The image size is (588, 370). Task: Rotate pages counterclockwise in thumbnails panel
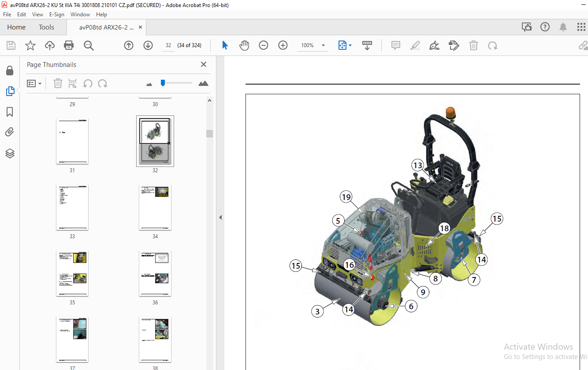click(88, 83)
